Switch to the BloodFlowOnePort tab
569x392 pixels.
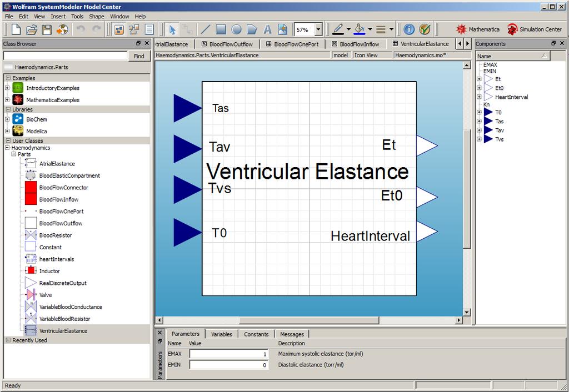292,44
